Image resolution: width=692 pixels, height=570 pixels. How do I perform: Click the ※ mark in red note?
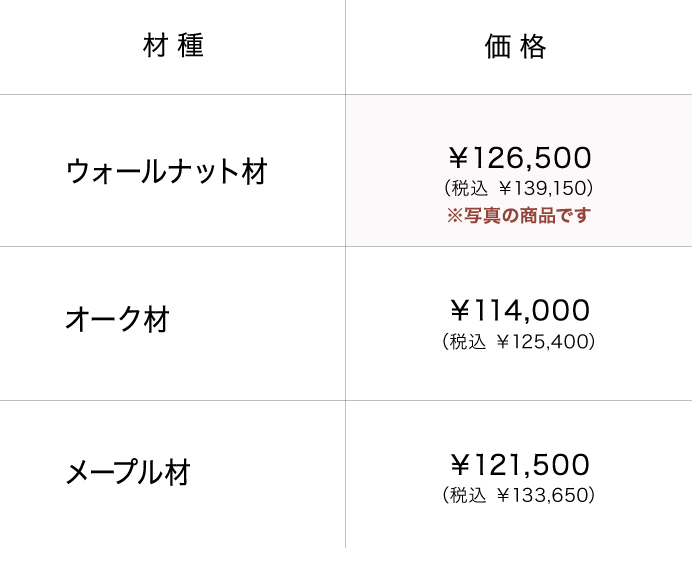click(454, 215)
